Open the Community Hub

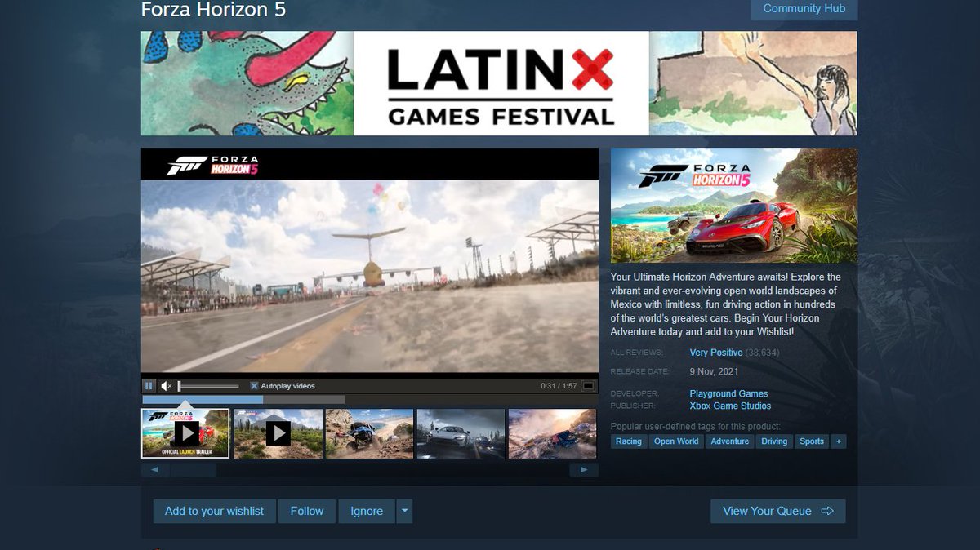(804, 9)
